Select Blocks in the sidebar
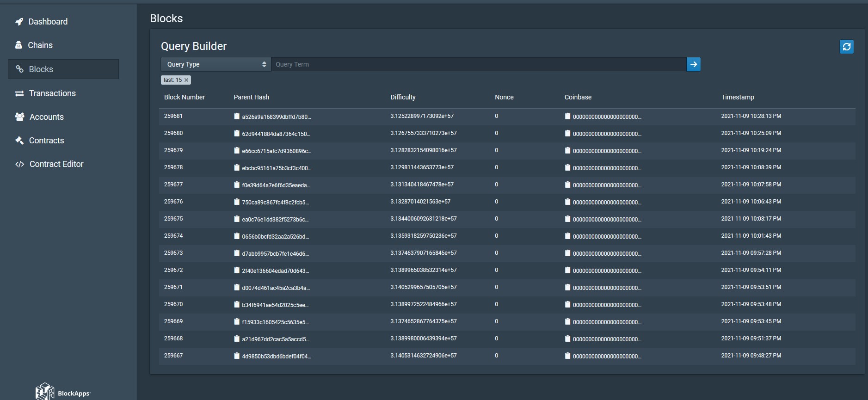The image size is (868, 400). (x=63, y=69)
